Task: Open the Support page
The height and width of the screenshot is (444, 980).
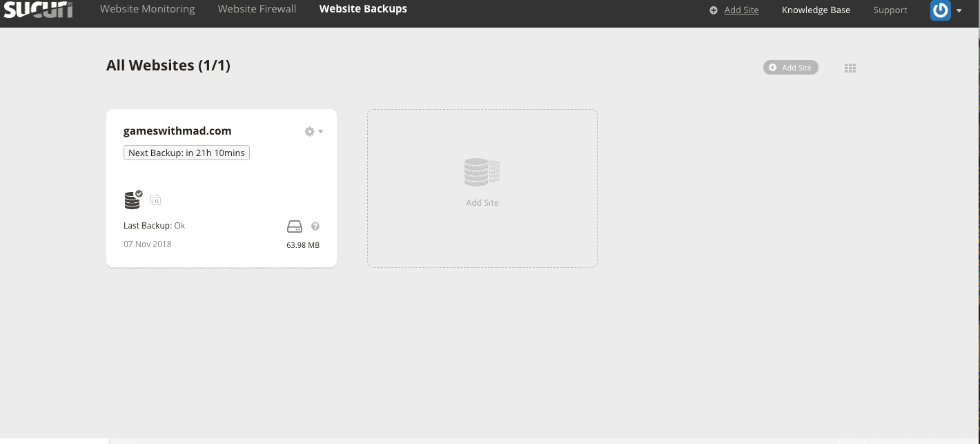Action: pos(890,10)
